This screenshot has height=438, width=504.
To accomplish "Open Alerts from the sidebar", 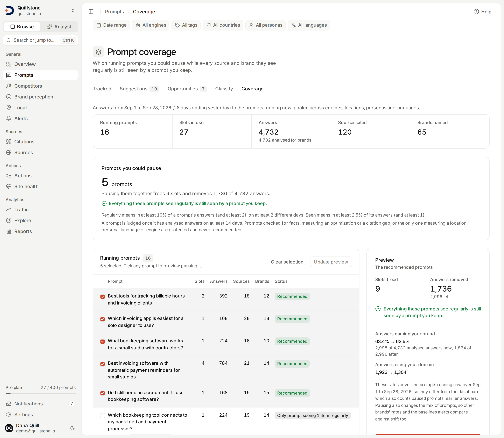I will coord(41,119).
